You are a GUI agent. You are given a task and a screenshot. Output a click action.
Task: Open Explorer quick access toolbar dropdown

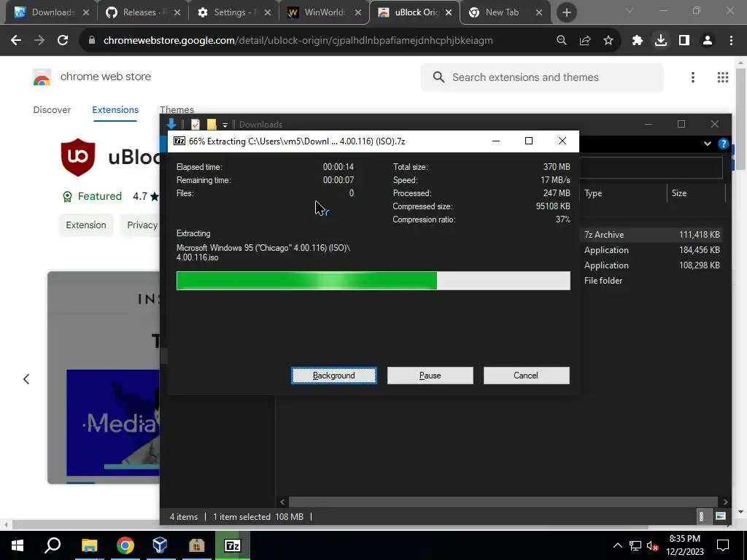click(x=225, y=125)
